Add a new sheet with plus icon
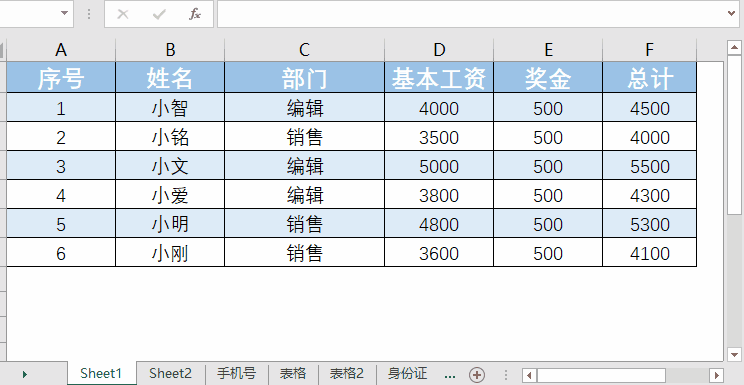 click(477, 375)
